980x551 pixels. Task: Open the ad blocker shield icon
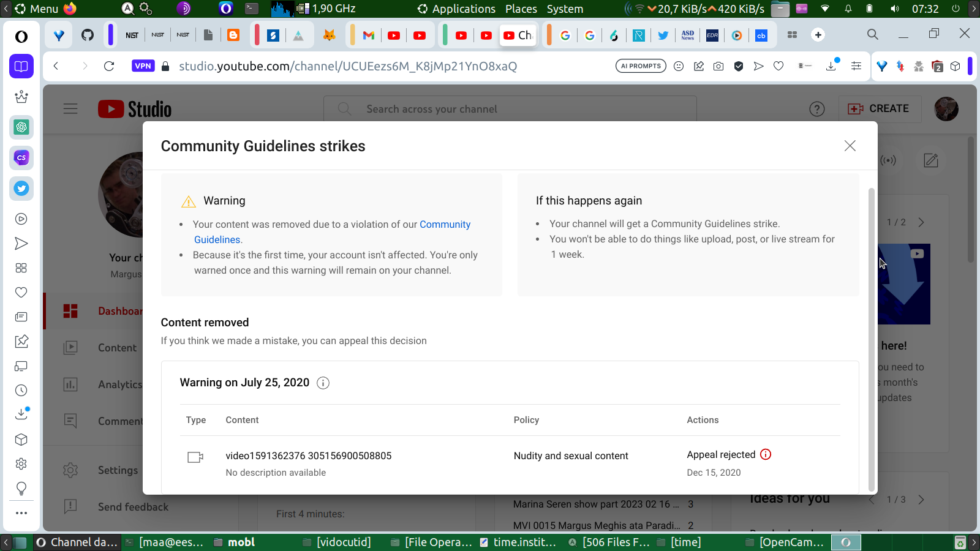pos(739,66)
